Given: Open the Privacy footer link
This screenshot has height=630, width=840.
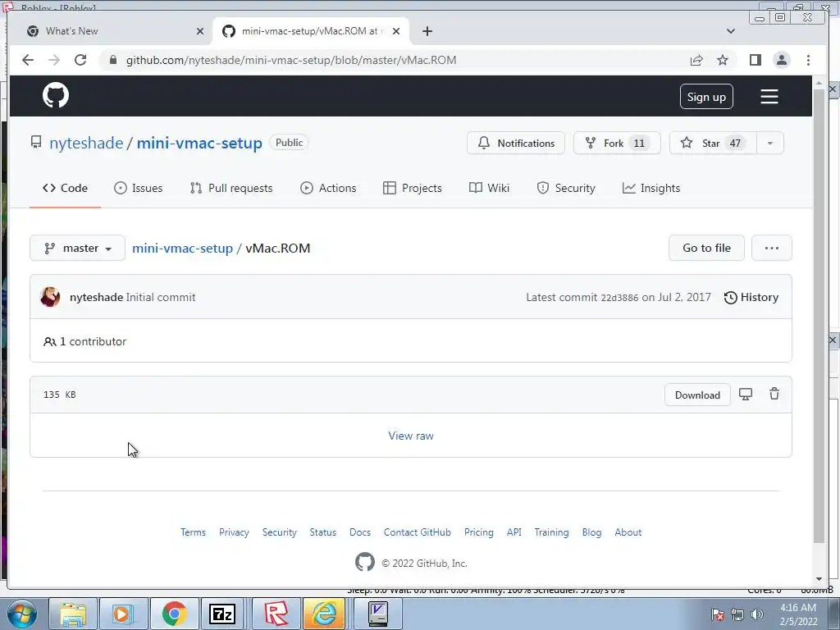Looking at the screenshot, I should 234,532.
